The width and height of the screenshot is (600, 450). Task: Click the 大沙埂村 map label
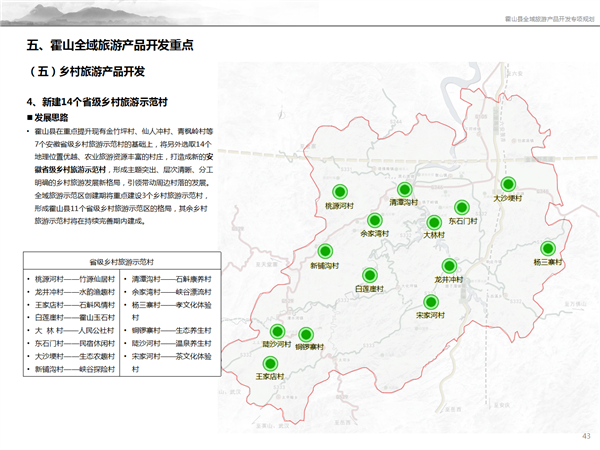coord(508,198)
